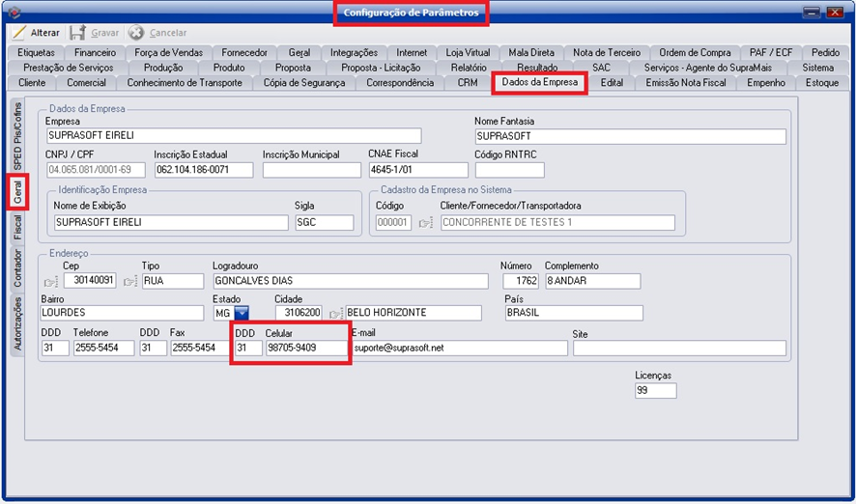
Task: Switch to the Loja Virtual tab
Action: [x=468, y=52]
